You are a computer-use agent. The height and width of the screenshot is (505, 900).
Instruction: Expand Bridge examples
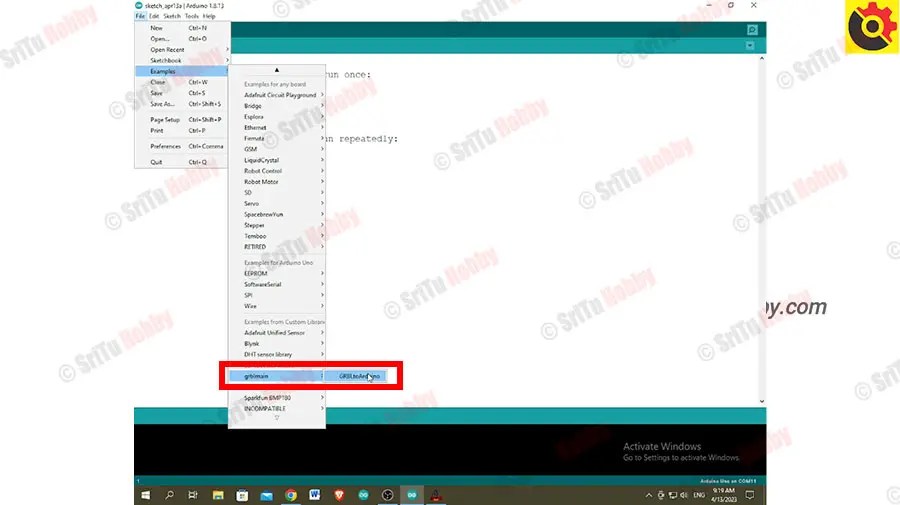pyautogui.click(x=277, y=106)
